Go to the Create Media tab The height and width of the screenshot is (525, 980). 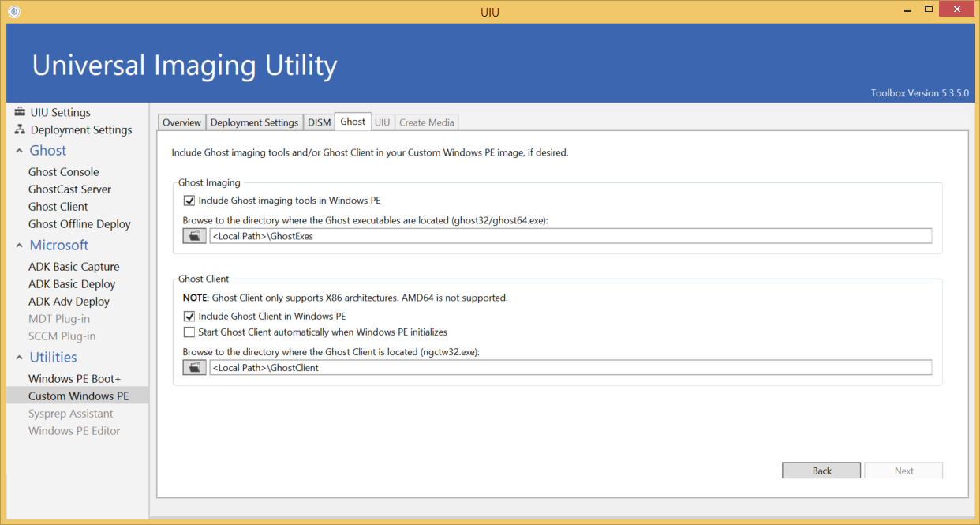point(426,122)
